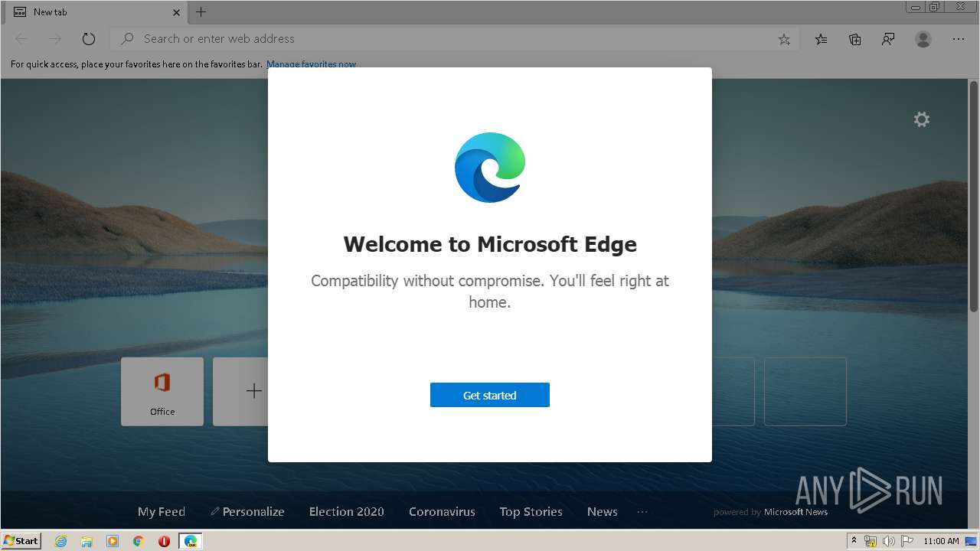Go back with the browser Back arrow
980x551 pixels.
tap(21, 39)
